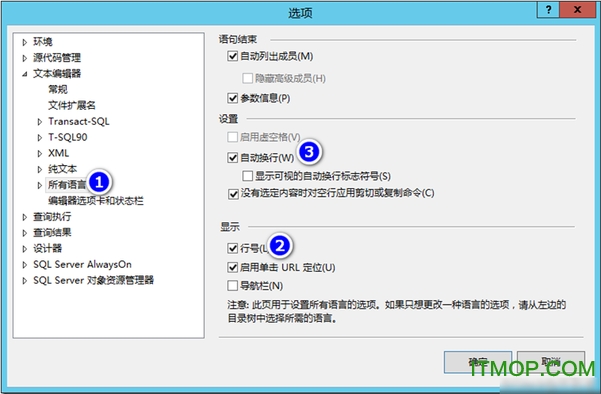Image resolution: width=601 pixels, height=394 pixels.
Task: Close the 选项 dialog window
Action: click(577, 9)
